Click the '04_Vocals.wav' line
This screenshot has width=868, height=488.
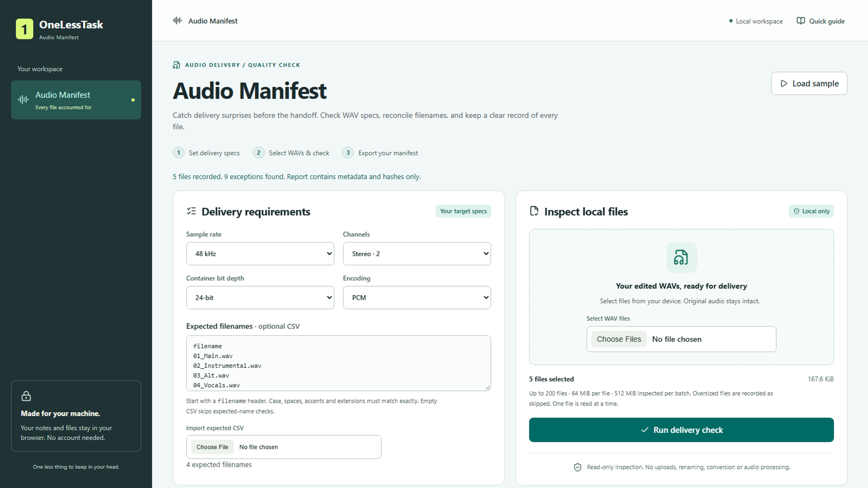[x=216, y=385]
